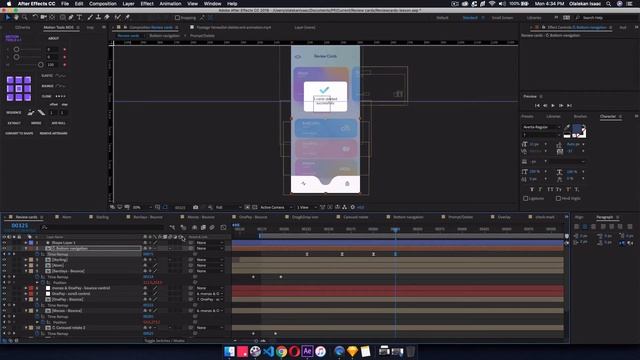Image resolution: width=640 pixels, height=360 pixels.
Task: Open Visual Studio Code from the Dock
Action: pyautogui.click(x=268, y=351)
